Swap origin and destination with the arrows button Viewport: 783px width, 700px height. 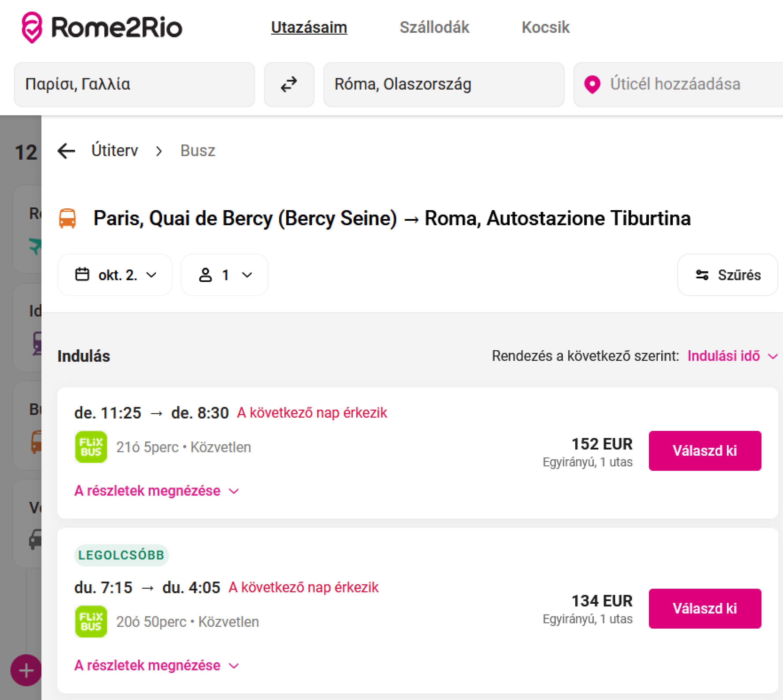tap(289, 85)
